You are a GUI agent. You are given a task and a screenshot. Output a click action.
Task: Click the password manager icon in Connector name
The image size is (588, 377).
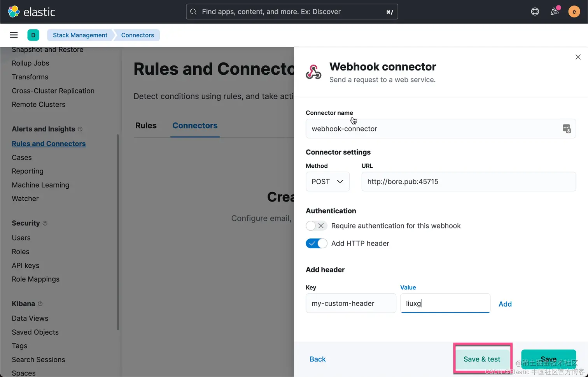coord(567,129)
